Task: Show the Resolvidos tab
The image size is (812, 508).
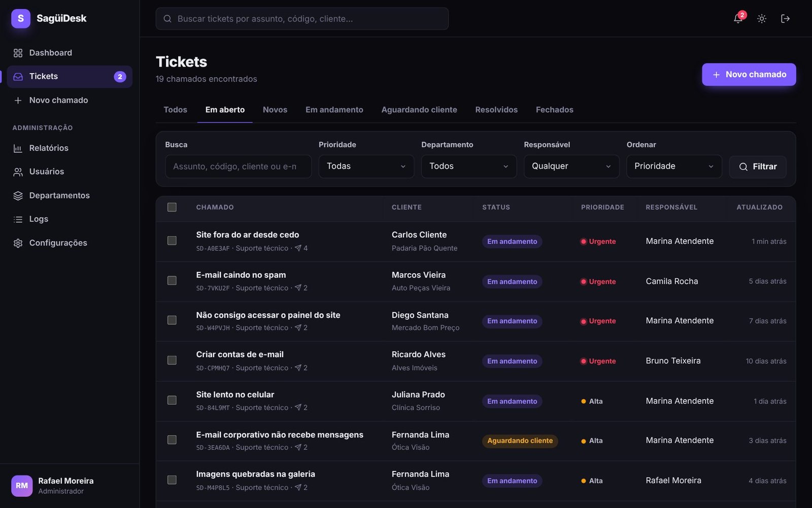Action: [496, 110]
